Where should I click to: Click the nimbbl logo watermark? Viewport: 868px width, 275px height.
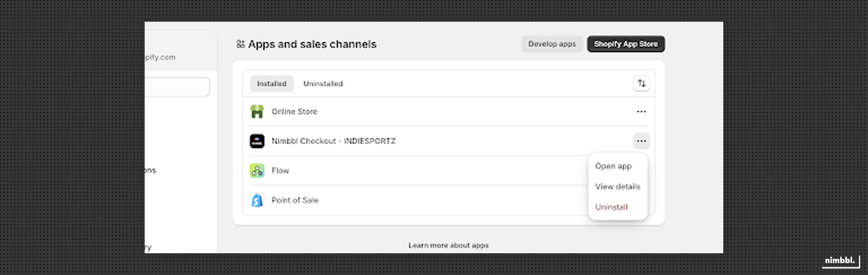840,261
